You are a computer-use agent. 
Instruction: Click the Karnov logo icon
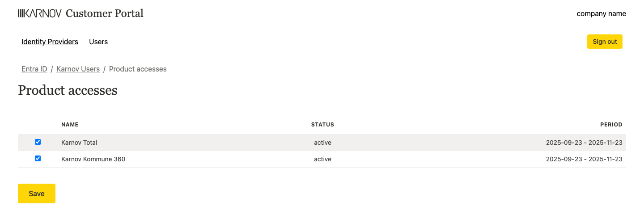(x=39, y=13)
